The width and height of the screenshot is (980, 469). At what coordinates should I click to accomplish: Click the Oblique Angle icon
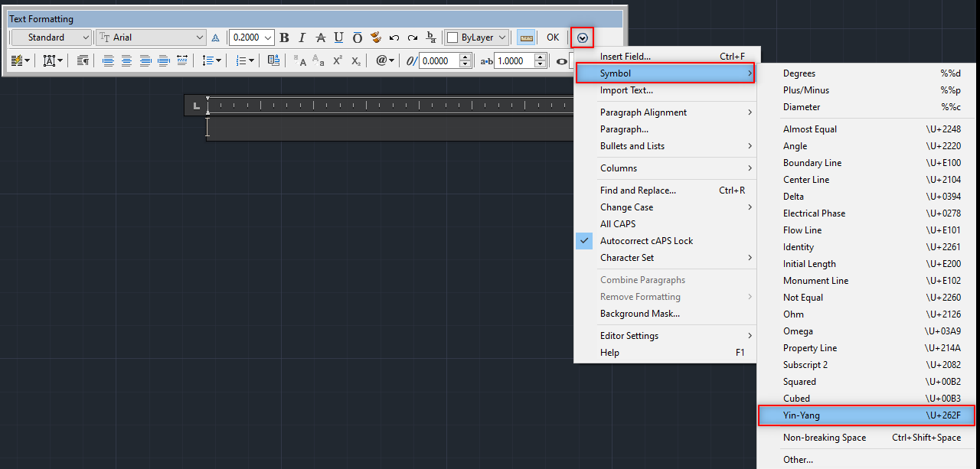[x=411, y=60]
